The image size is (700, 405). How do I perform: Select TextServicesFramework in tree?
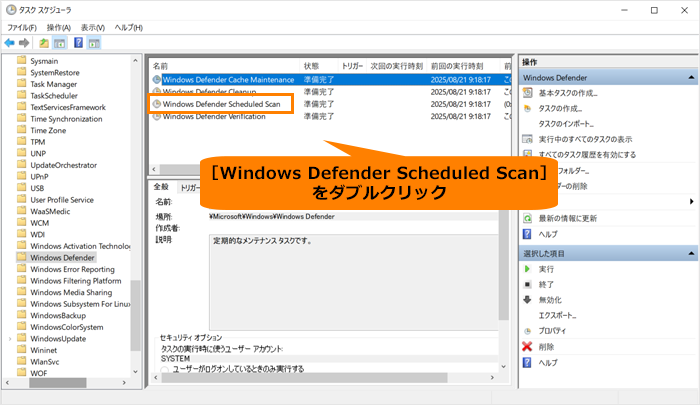68,107
